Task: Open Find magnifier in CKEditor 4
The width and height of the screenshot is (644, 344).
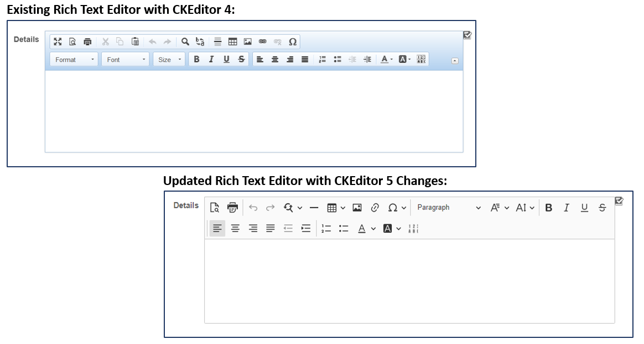Action: pos(185,42)
